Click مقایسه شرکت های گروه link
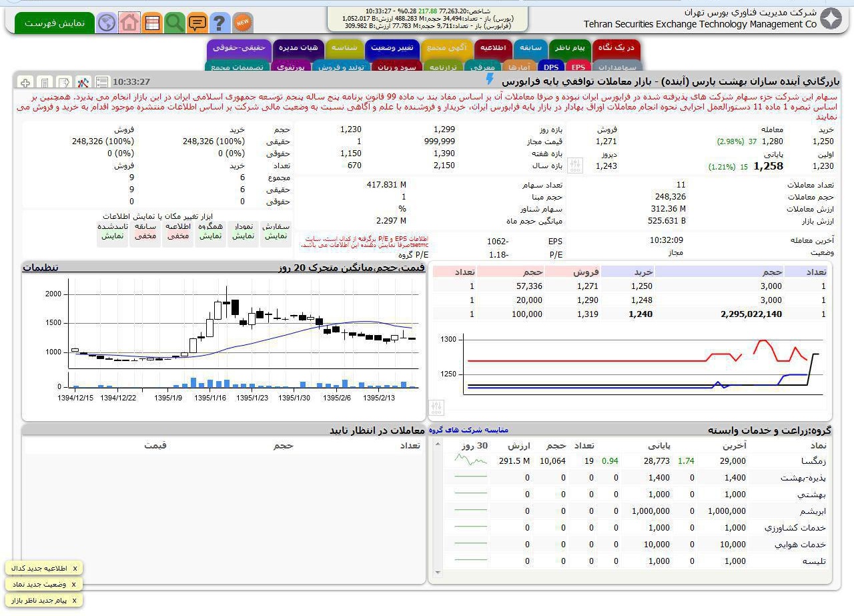 (x=468, y=430)
